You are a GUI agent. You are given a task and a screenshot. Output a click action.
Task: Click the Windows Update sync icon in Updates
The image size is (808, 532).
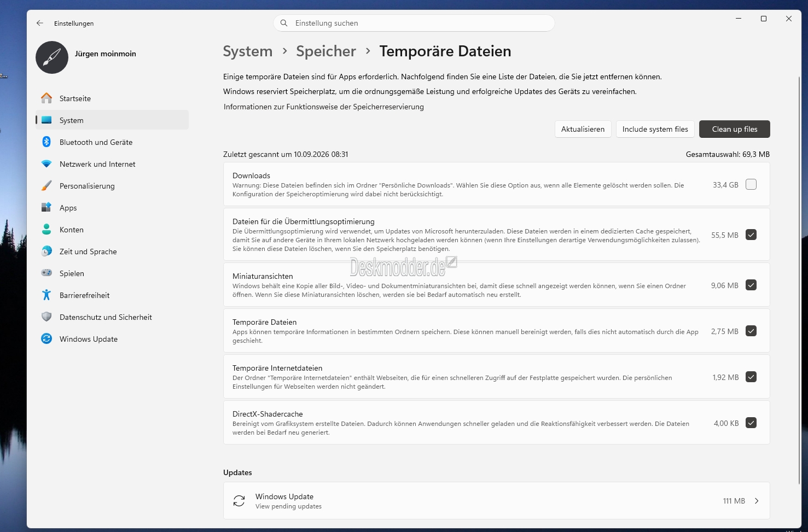(239, 501)
